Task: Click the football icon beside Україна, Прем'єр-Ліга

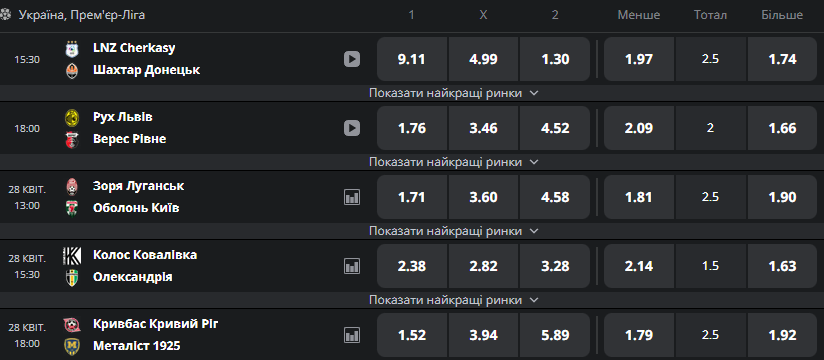Action: click(x=5, y=15)
